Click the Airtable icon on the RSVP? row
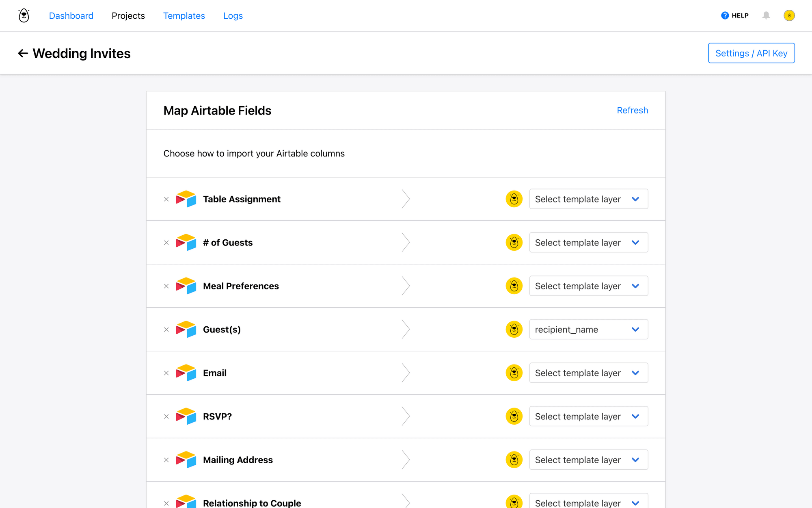The image size is (812, 508). [186, 416]
